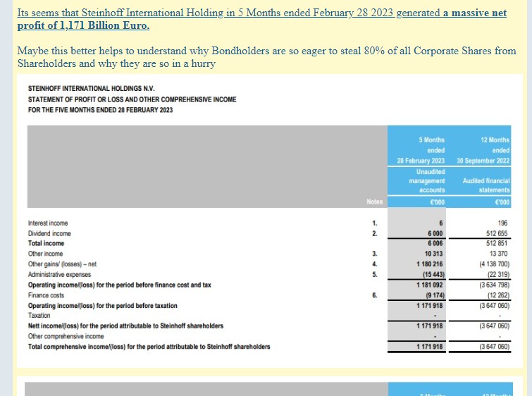Click the 'Notes' column header
532x396 pixels.
click(374, 202)
